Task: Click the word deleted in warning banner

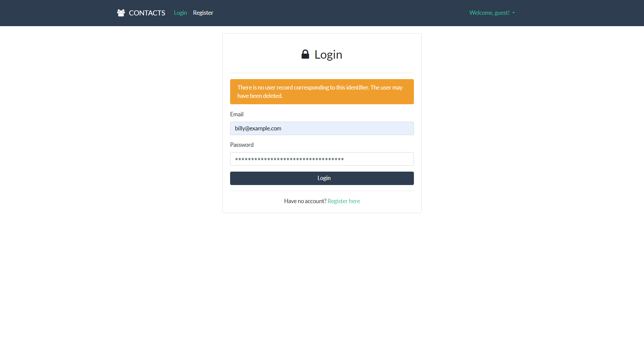Action: (x=272, y=96)
